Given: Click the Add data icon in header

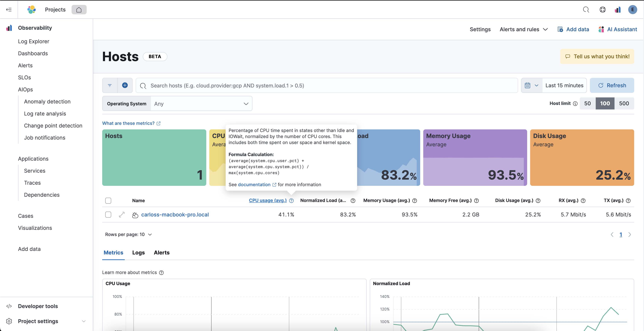Looking at the screenshot, I should point(560,29).
